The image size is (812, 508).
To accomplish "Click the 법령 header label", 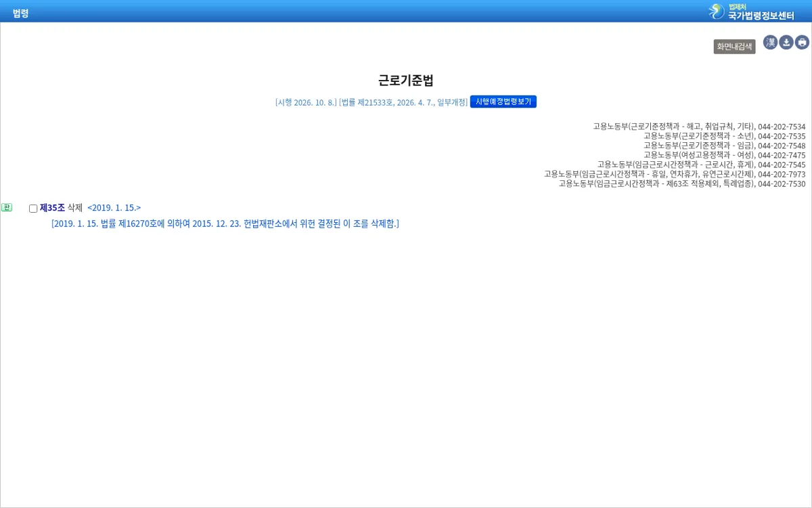I will click(20, 13).
